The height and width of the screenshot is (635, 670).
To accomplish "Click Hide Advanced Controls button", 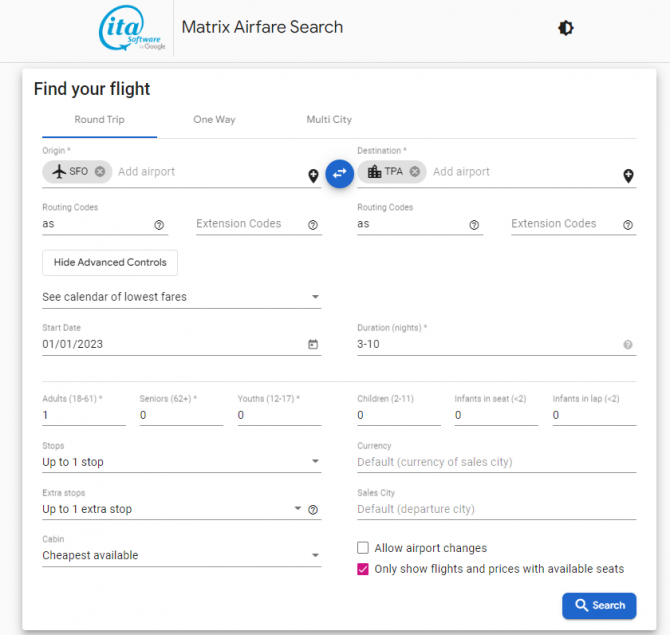I will (110, 262).
